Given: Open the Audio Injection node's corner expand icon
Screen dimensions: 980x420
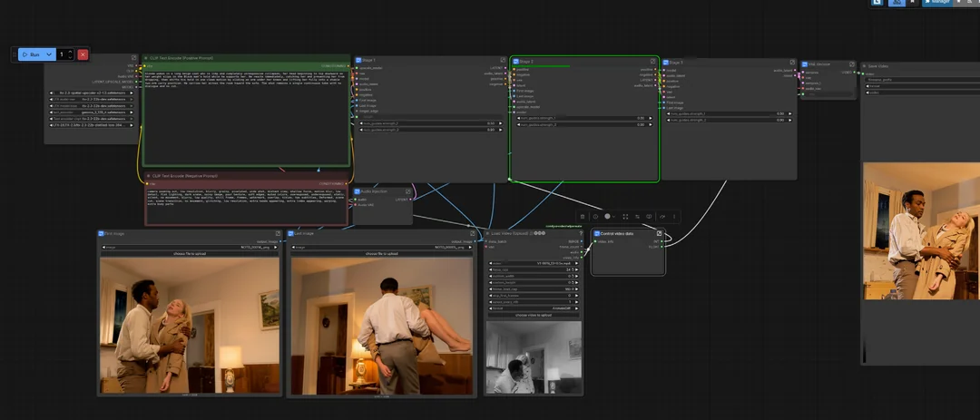Looking at the screenshot, I should tap(407, 191).
